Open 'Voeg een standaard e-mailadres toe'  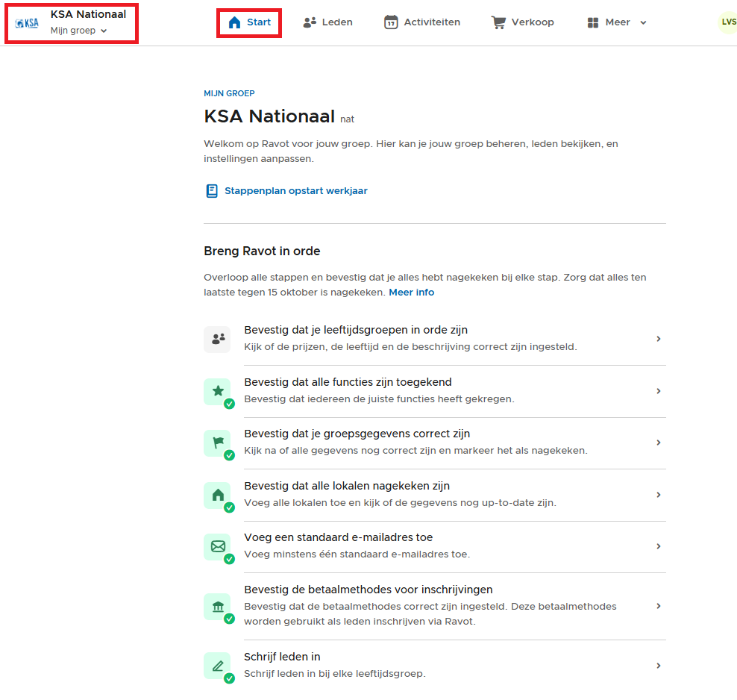point(339,537)
